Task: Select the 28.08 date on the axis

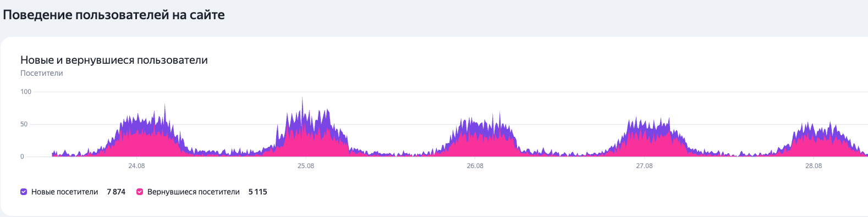Action: click(x=814, y=166)
